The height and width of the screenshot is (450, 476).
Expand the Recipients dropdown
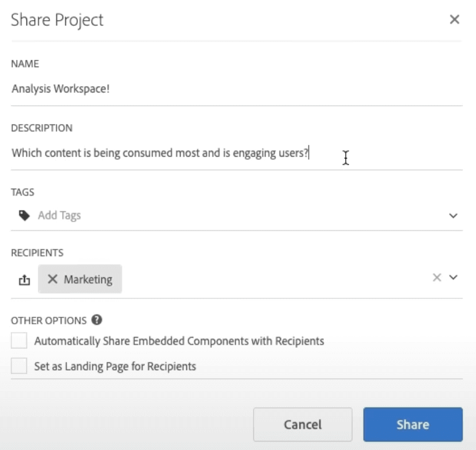[x=452, y=277]
